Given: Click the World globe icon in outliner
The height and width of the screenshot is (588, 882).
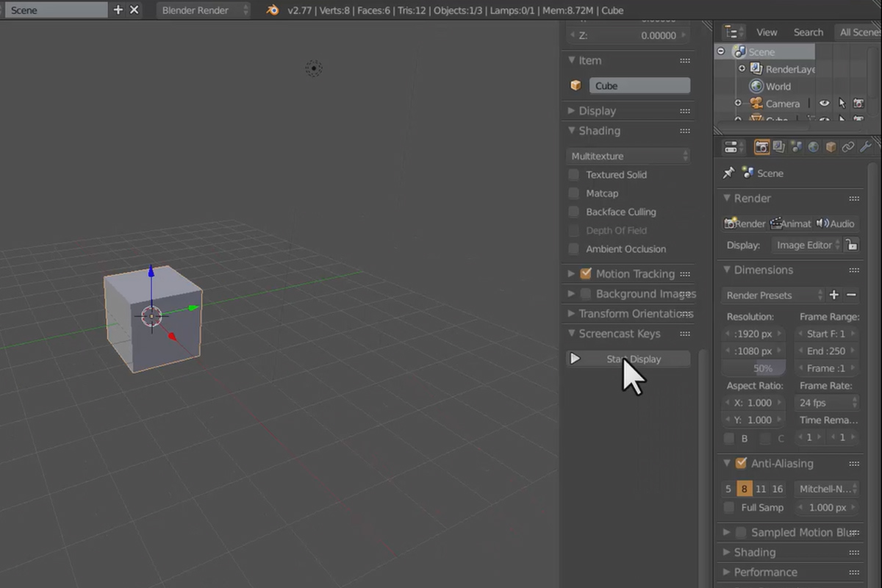Looking at the screenshot, I should (x=756, y=86).
